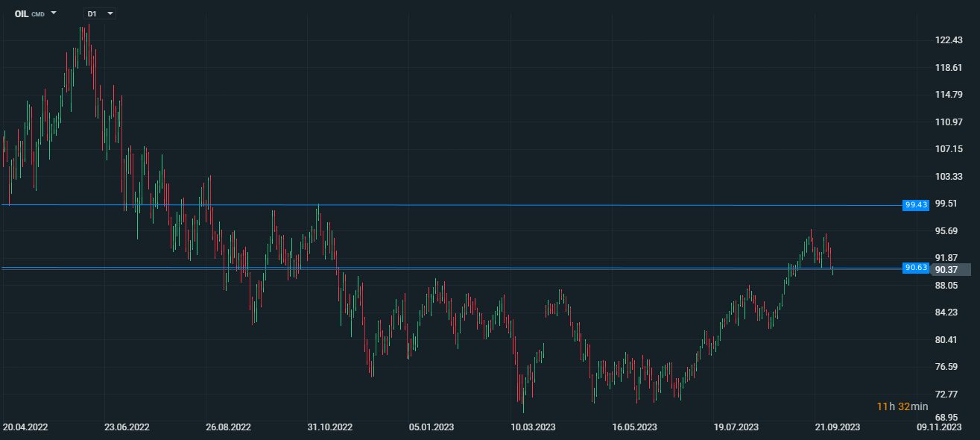The height and width of the screenshot is (440, 980).
Task: Click the 11h 32min candle countdown timer
Action: pos(902,406)
